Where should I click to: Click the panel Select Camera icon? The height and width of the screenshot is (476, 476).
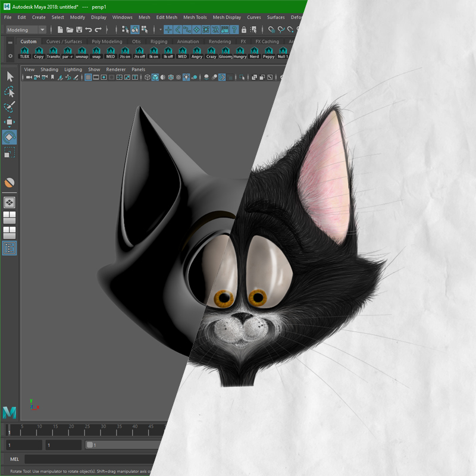pos(29,77)
